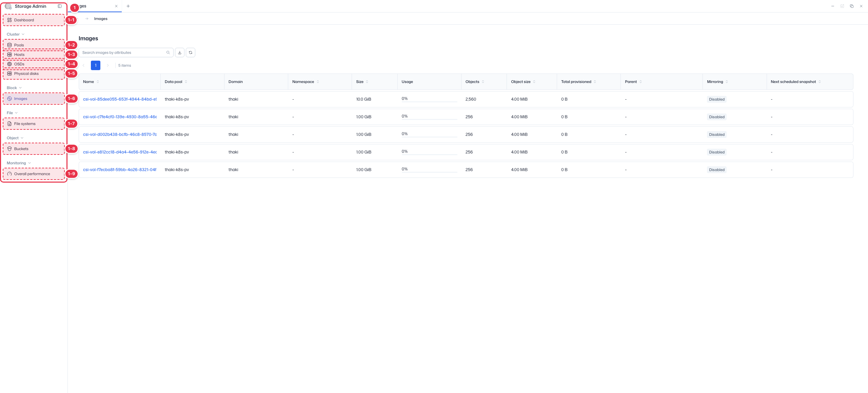
Task: Open the Dashboard page from the sidebar
Action: (x=34, y=20)
